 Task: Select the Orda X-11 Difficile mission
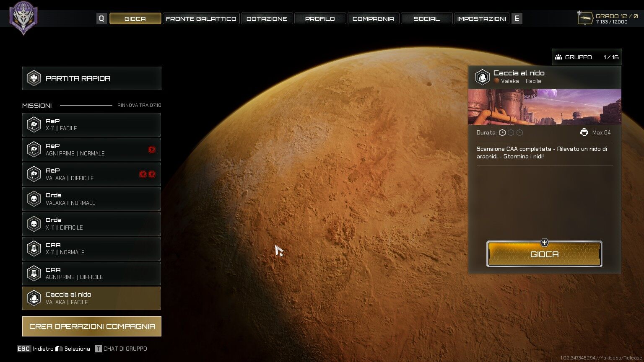[91, 224]
